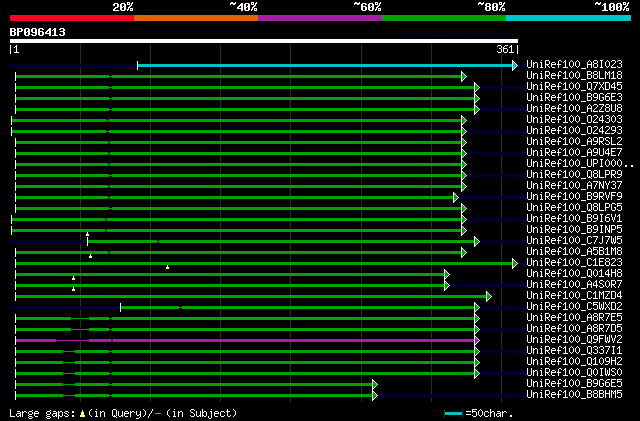The width and height of the screenshot is (640, 421).
Task: Click the cyan ~100% segment of the color bar
Action: click(569, 18)
